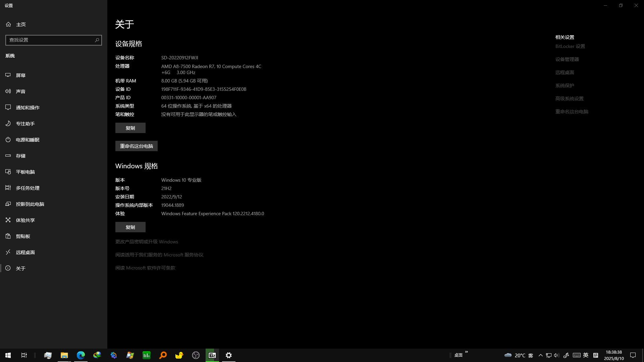
Task: Open the blue gear clock taskbar app
Action: pyautogui.click(x=114, y=355)
